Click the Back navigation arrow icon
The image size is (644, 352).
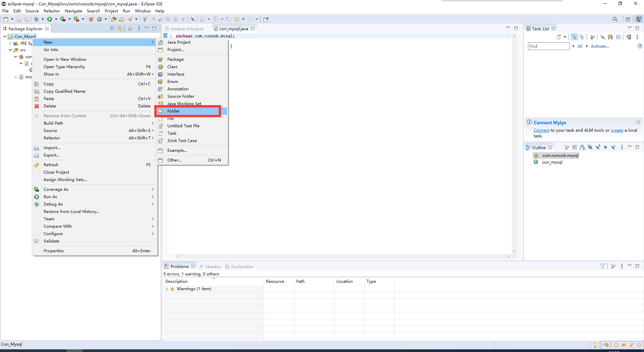click(x=237, y=19)
